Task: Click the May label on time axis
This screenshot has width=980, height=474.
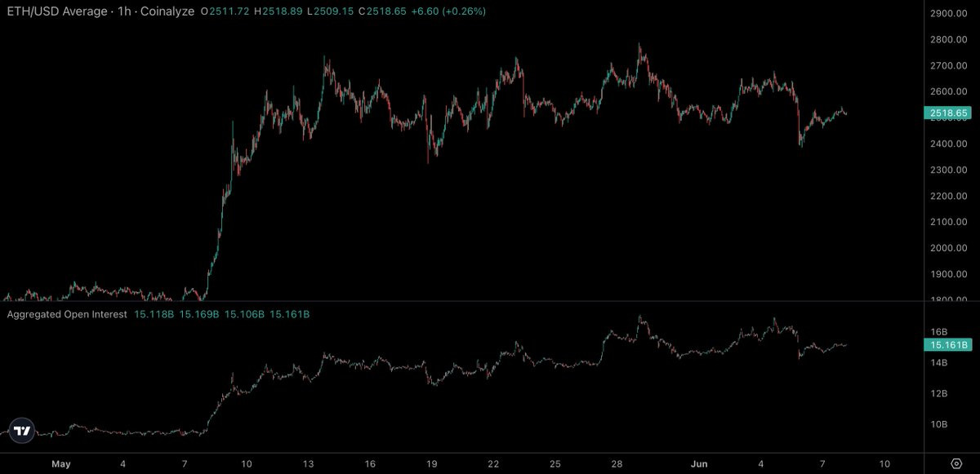Action: coord(61,463)
